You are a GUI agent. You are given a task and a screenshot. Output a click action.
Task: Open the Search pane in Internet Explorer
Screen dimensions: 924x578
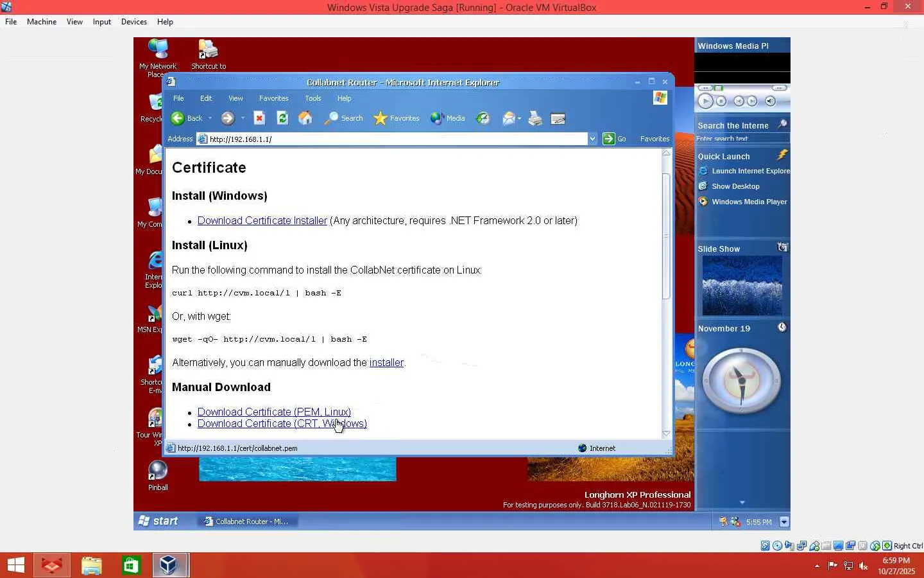coord(344,118)
